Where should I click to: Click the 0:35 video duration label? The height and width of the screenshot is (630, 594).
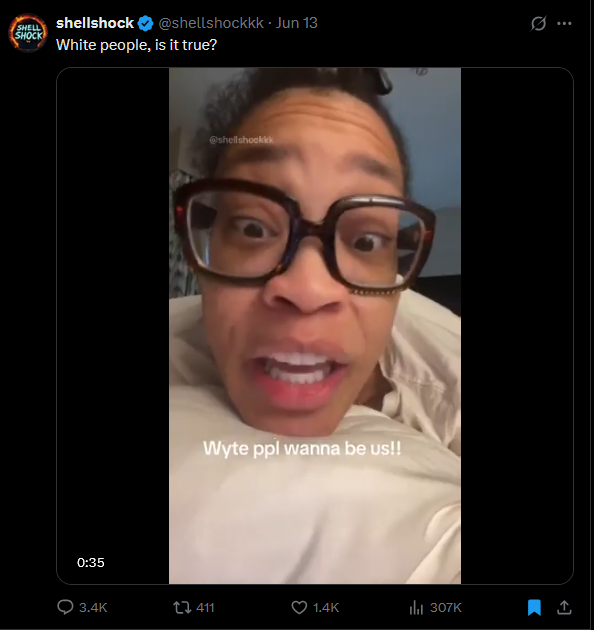pos(91,562)
